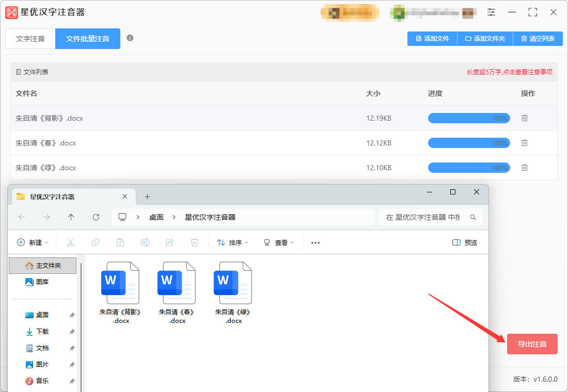
Task: Delete 朱自清《绿》.docx row with trash icon
Action: click(x=525, y=168)
